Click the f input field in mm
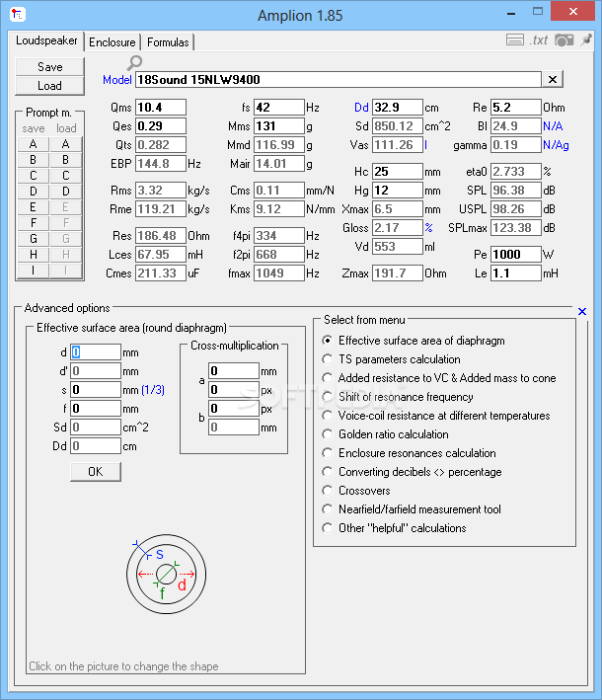The height and width of the screenshot is (700, 602). tap(96, 409)
